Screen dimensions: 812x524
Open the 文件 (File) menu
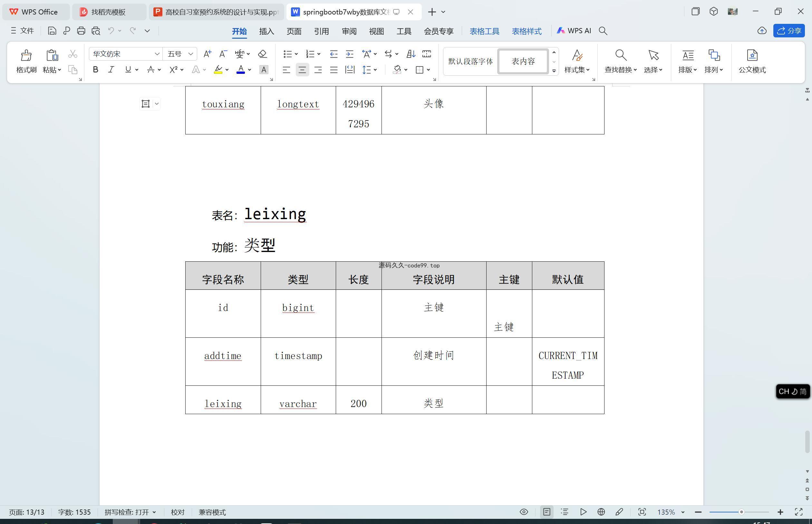(x=23, y=31)
